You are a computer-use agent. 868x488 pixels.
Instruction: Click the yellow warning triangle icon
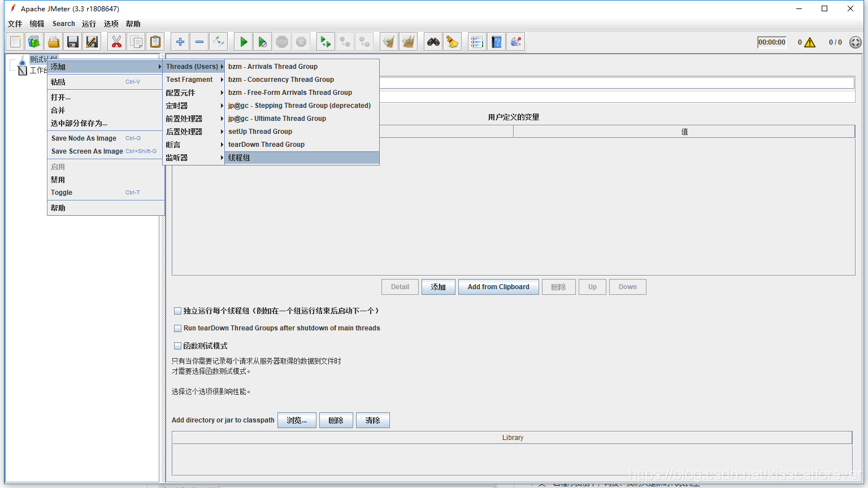pyautogui.click(x=810, y=42)
